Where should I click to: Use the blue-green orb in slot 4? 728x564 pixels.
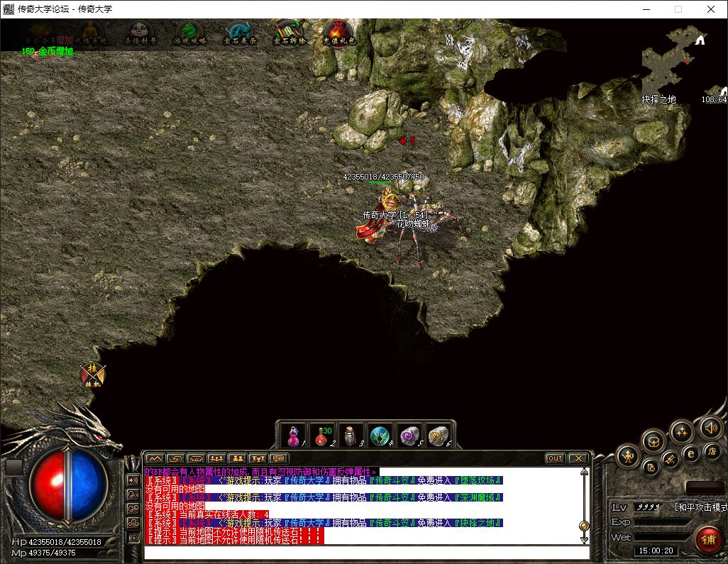381,436
